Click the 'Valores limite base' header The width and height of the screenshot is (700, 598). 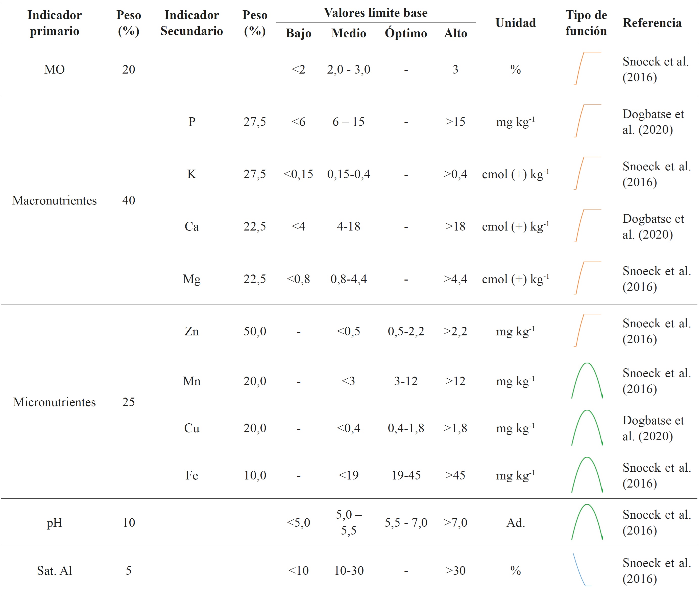(x=375, y=13)
